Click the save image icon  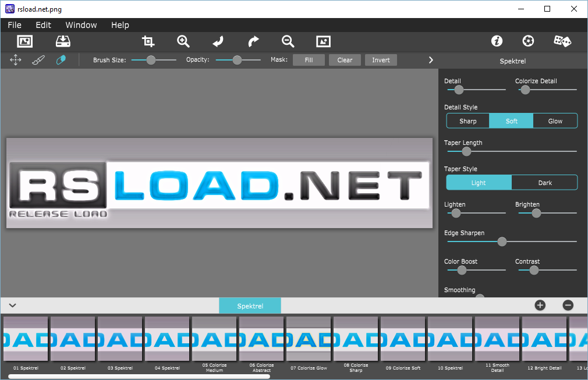click(x=63, y=41)
